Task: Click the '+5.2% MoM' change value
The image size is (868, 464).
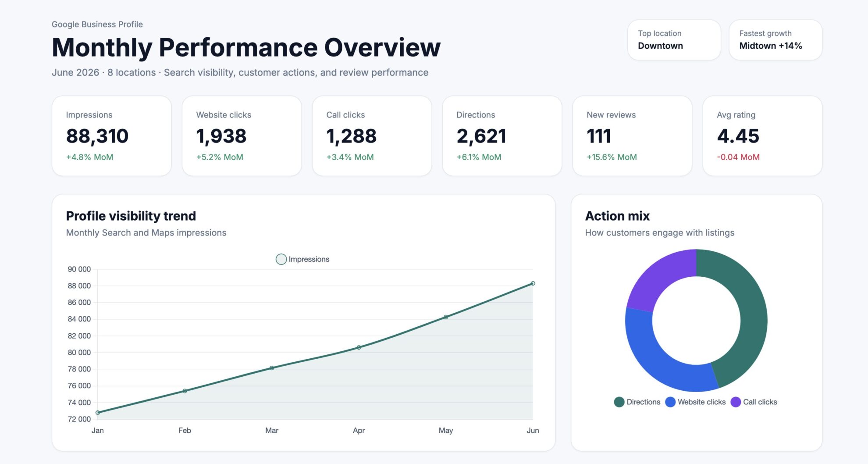Action: [x=220, y=157]
